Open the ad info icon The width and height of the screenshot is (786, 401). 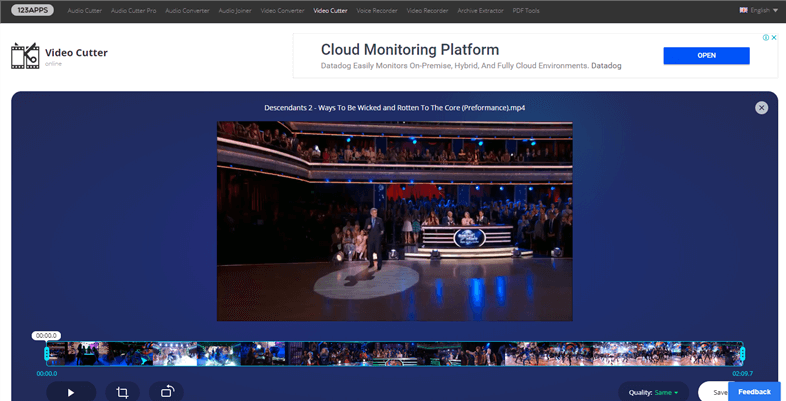[x=766, y=38]
